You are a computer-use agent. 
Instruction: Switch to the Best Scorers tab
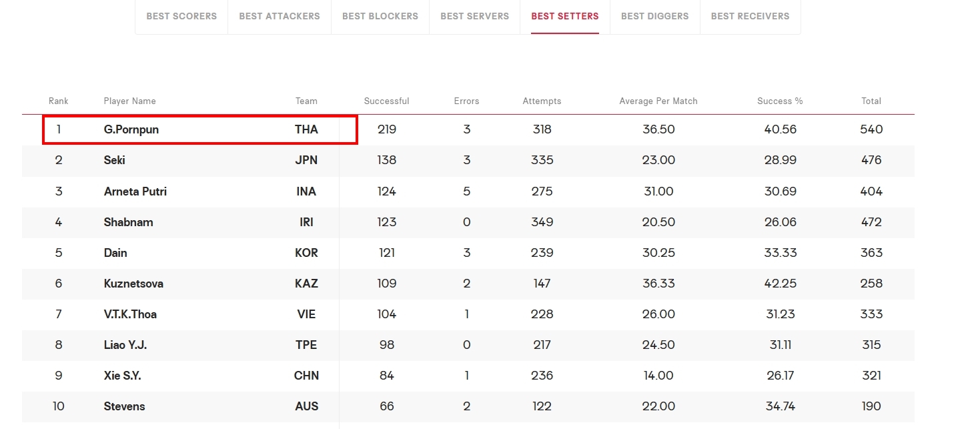(181, 16)
